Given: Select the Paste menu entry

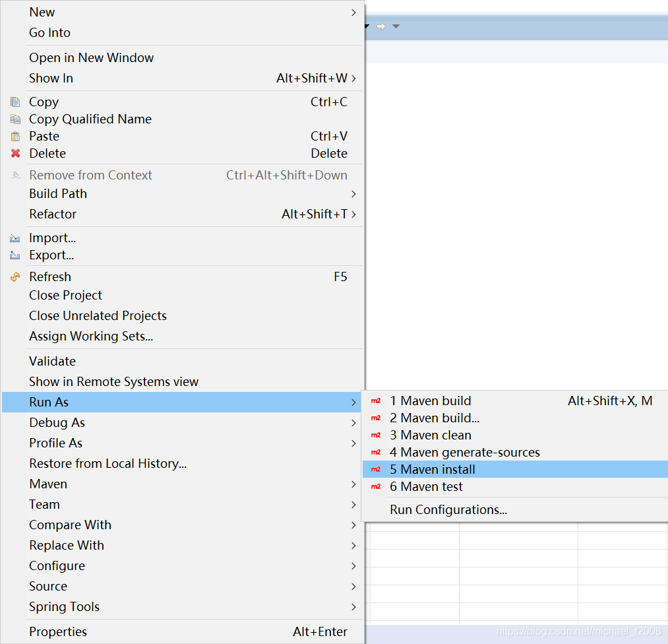Looking at the screenshot, I should (x=183, y=136).
